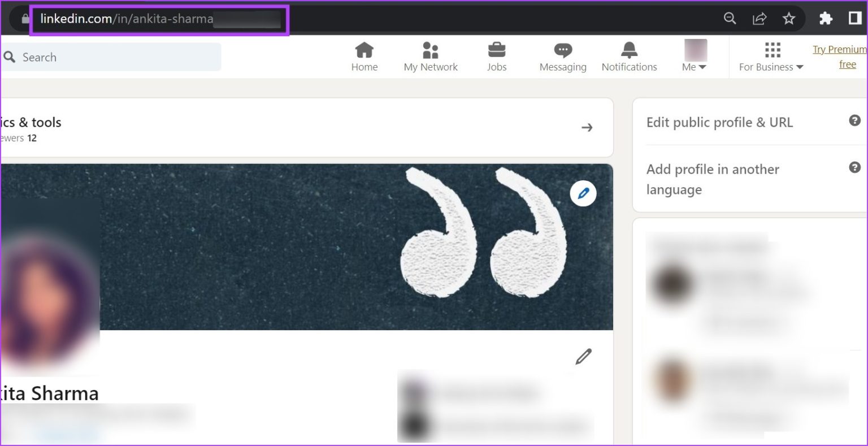Bookmark the page with the star icon
This screenshot has height=446, width=868.
tap(789, 18)
